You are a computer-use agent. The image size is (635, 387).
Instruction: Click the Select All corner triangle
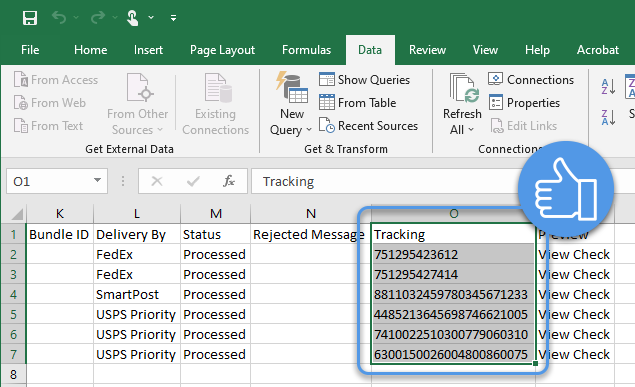tap(16, 214)
